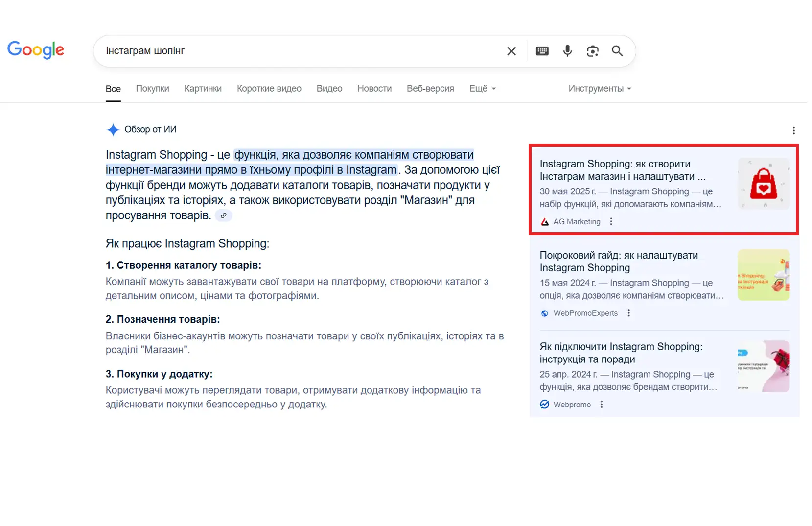
Task: Open the three-dot menu beside WebPromoExperts
Action: (x=629, y=313)
